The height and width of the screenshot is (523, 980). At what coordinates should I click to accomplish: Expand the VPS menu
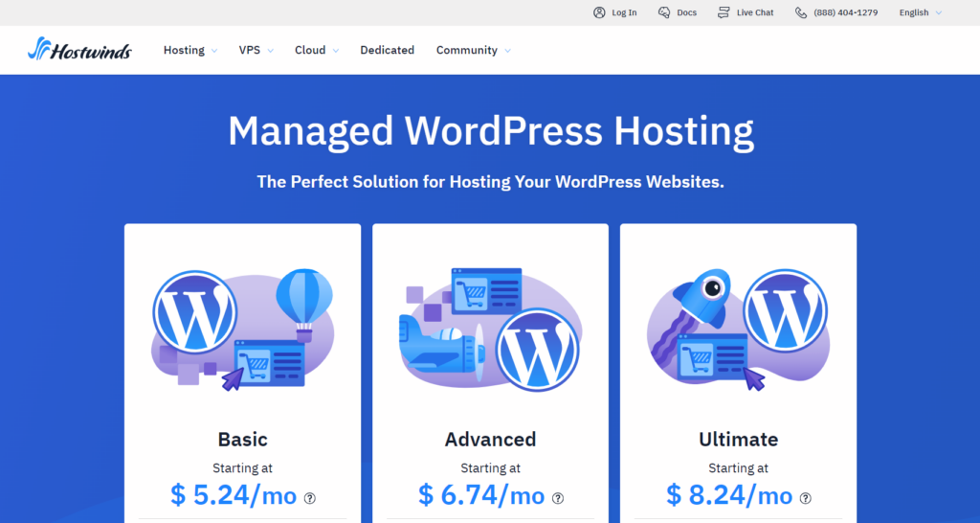(x=256, y=50)
